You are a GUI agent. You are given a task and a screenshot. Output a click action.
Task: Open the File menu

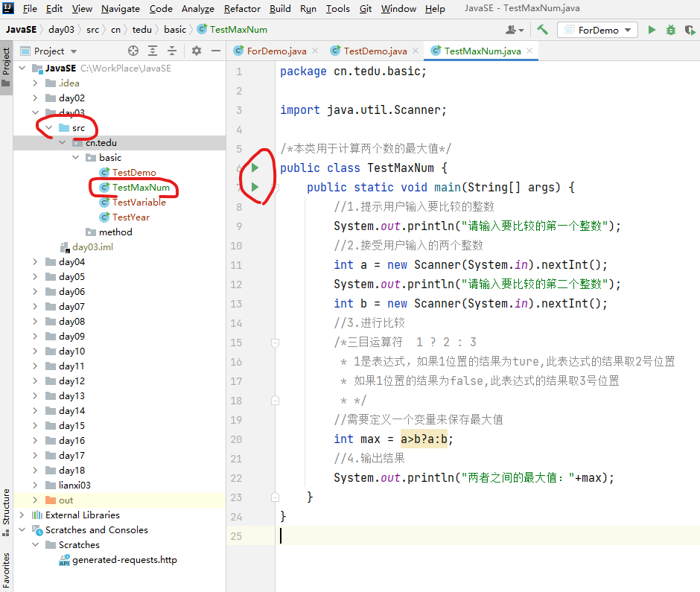pyautogui.click(x=30, y=8)
